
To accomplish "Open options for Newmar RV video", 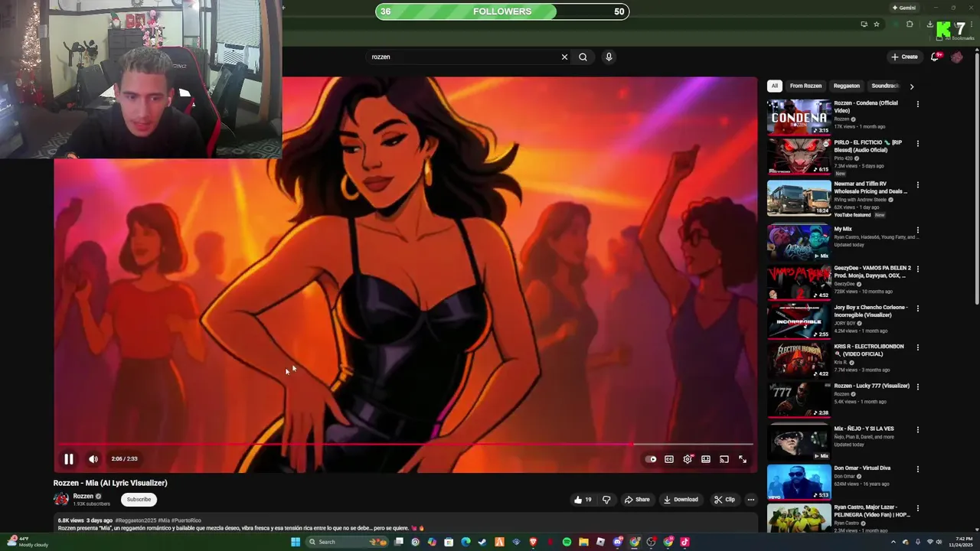I will 917,184.
